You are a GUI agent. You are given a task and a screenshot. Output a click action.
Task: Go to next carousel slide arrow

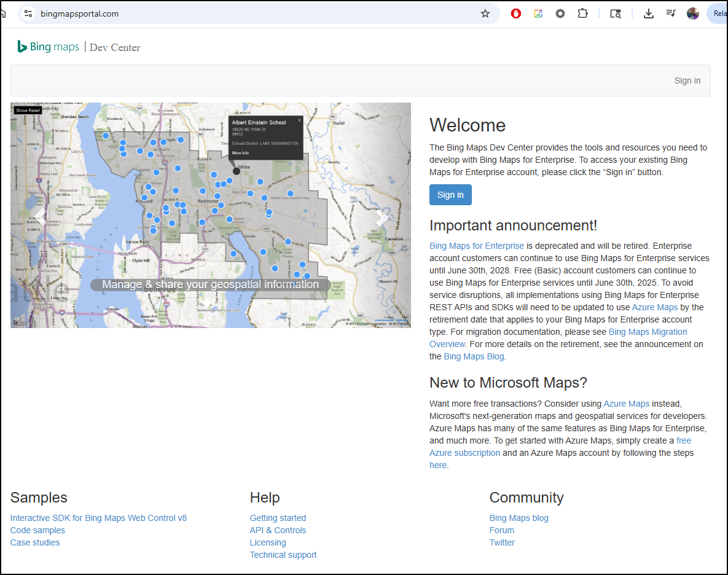pyautogui.click(x=382, y=216)
